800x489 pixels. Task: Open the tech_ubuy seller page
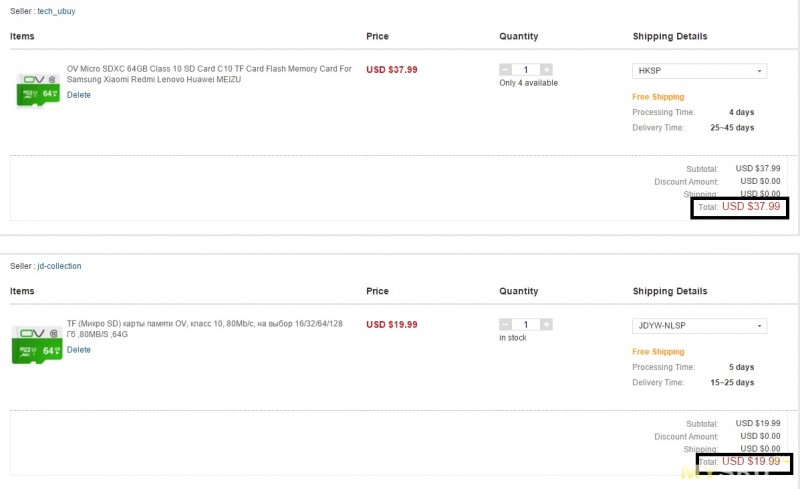(x=56, y=11)
